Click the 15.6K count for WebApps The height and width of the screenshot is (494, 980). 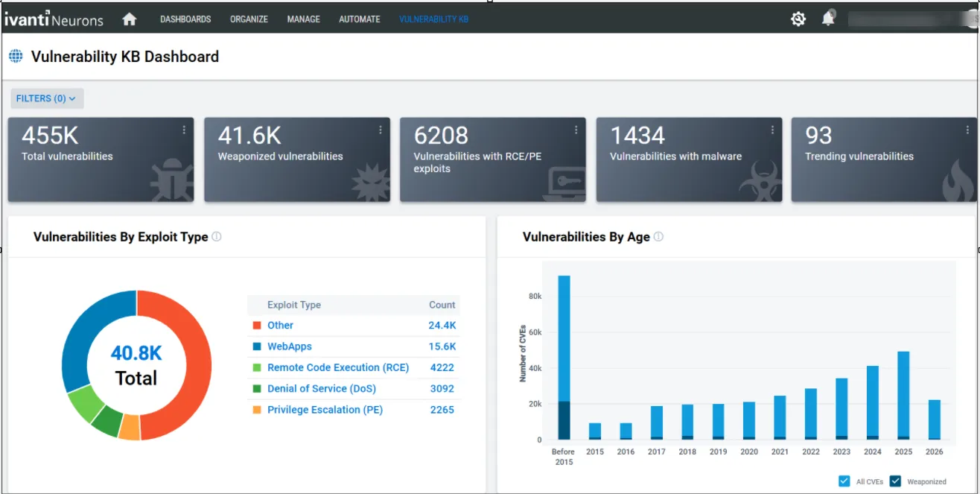point(442,346)
